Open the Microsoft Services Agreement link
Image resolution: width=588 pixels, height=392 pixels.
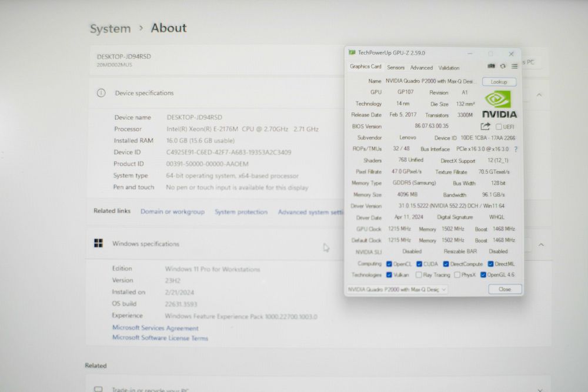click(x=155, y=328)
